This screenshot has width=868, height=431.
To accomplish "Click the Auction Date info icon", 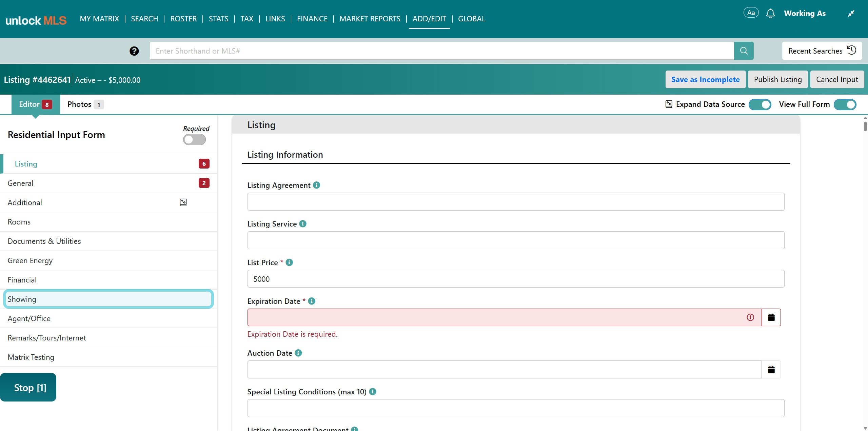I will pos(298,353).
